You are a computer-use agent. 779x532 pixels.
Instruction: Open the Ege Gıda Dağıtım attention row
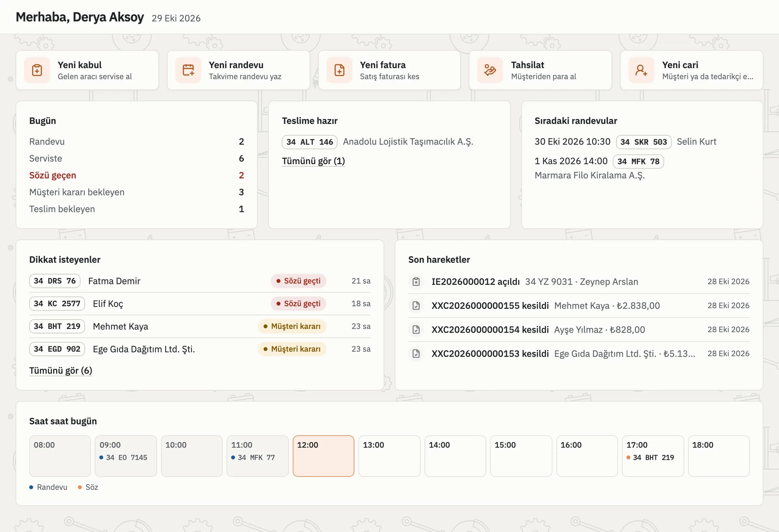200,349
